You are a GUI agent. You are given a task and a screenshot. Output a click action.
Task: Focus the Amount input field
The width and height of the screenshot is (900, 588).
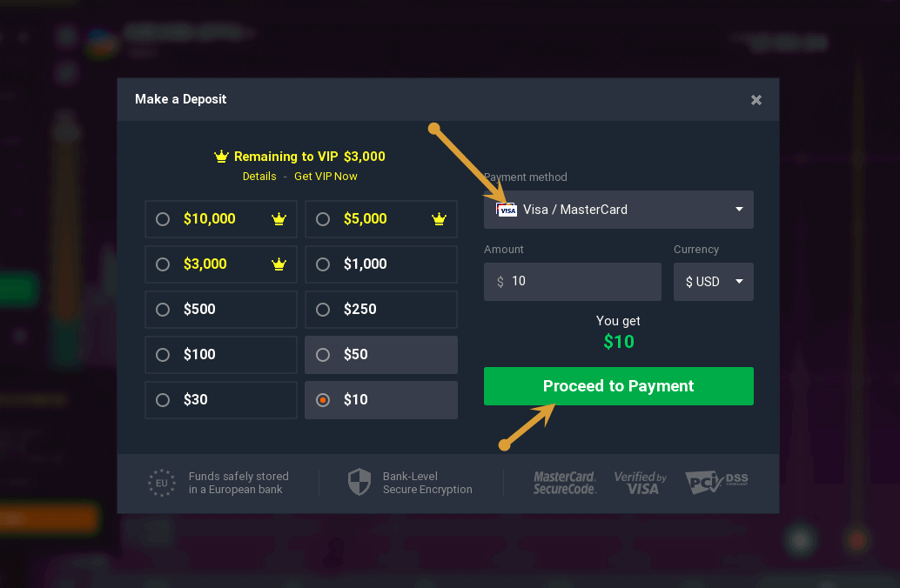572,282
